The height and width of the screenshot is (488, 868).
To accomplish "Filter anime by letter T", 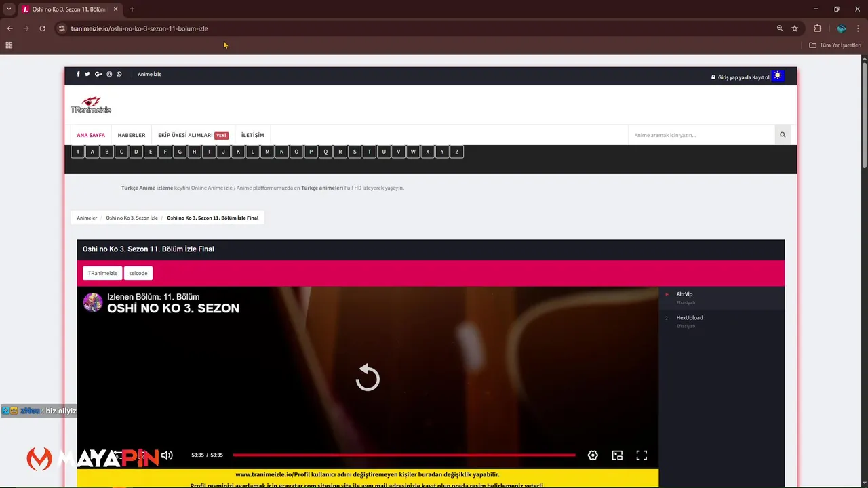I will pyautogui.click(x=370, y=152).
